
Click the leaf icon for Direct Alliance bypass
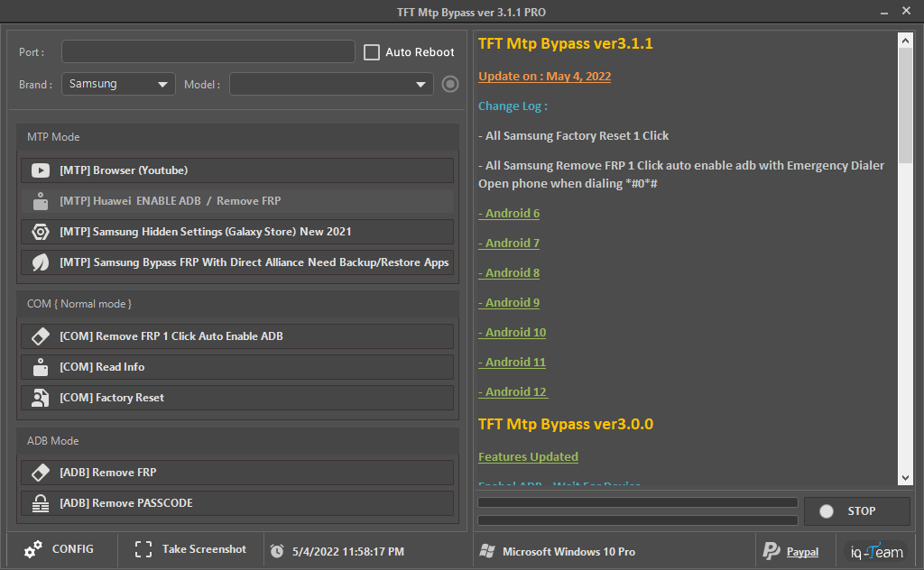[40, 262]
